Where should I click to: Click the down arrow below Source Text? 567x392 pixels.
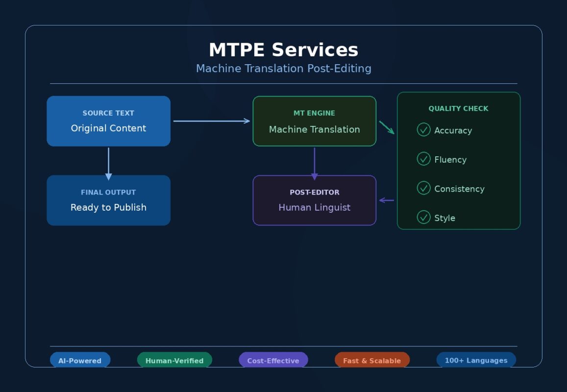pos(108,163)
